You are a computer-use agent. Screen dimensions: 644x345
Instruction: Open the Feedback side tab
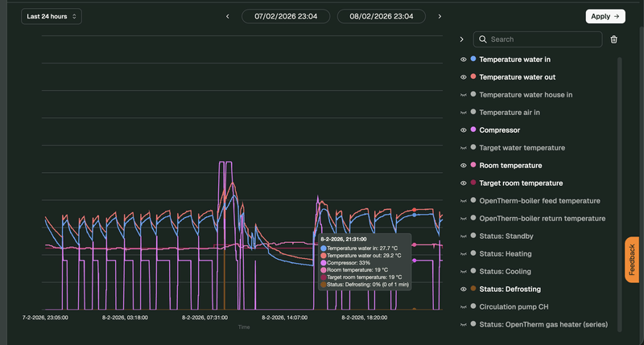[633, 260]
